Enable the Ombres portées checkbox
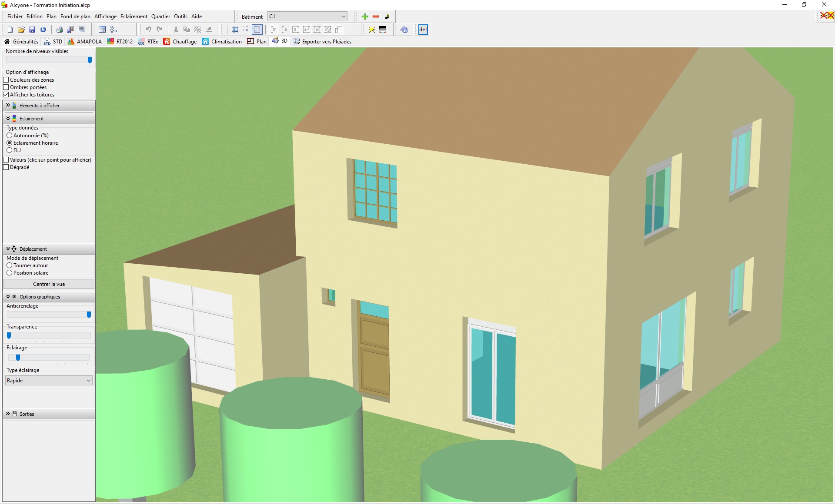The width and height of the screenshot is (835, 504). tap(6, 87)
